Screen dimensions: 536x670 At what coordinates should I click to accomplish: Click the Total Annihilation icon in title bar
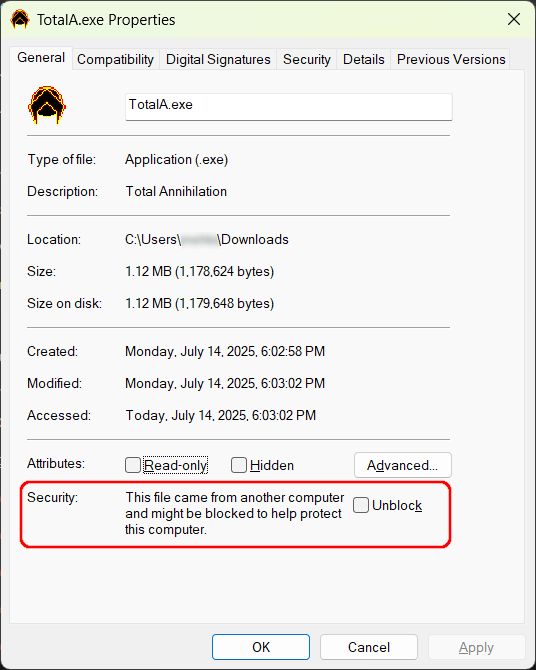coord(20,19)
